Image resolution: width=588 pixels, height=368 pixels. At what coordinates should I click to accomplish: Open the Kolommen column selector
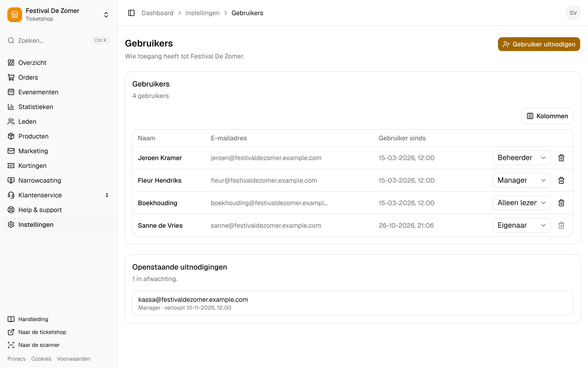(x=547, y=116)
